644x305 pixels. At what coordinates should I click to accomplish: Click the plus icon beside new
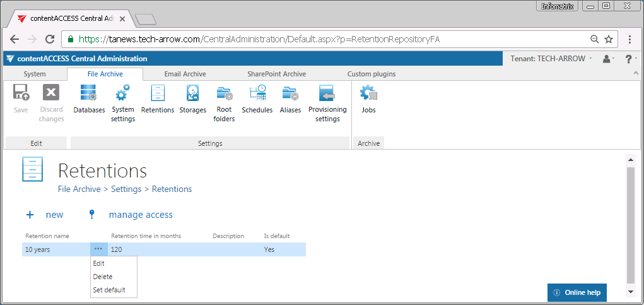pyautogui.click(x=30, y=215)
